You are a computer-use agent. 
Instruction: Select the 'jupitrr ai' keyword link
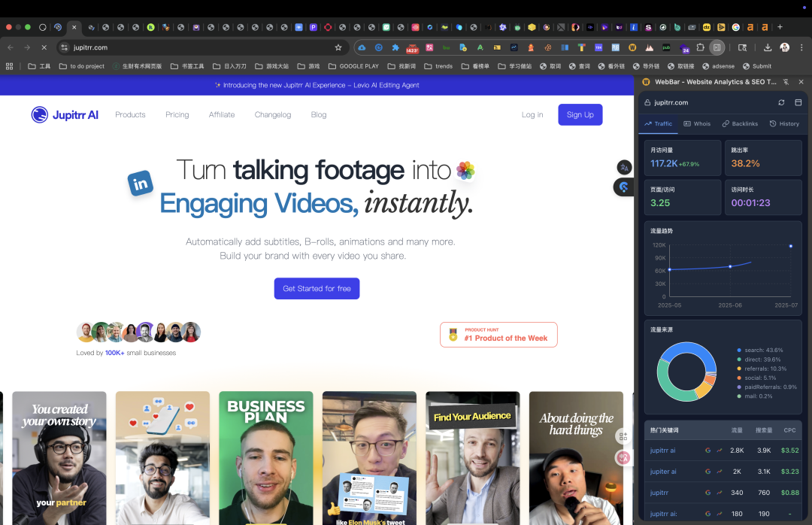point(663,451)
